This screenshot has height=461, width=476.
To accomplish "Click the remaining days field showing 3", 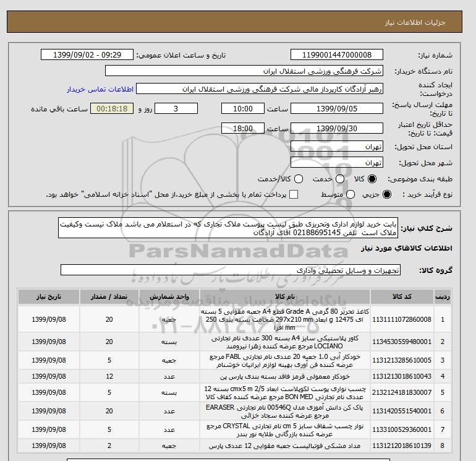I will pyautogui.click(x=176, y=108).
